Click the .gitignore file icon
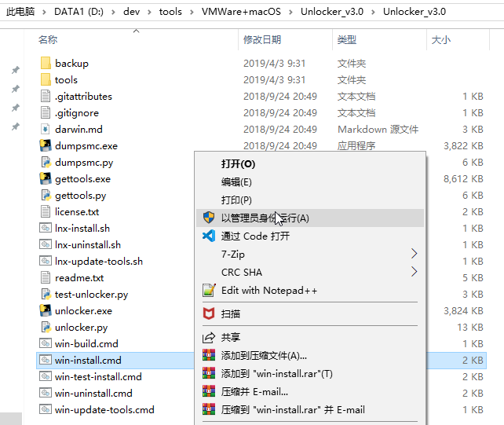The image size is (504, 425). [x=46, y=112]
